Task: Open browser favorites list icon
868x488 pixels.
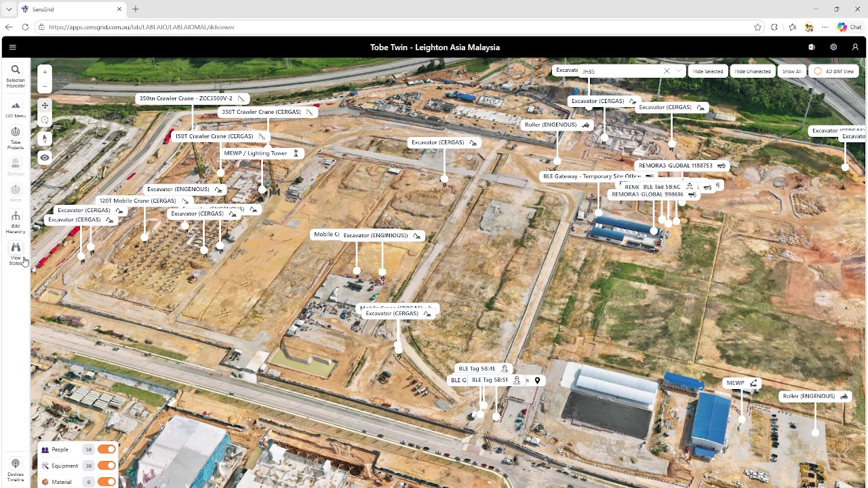Action: coord(792,27)
